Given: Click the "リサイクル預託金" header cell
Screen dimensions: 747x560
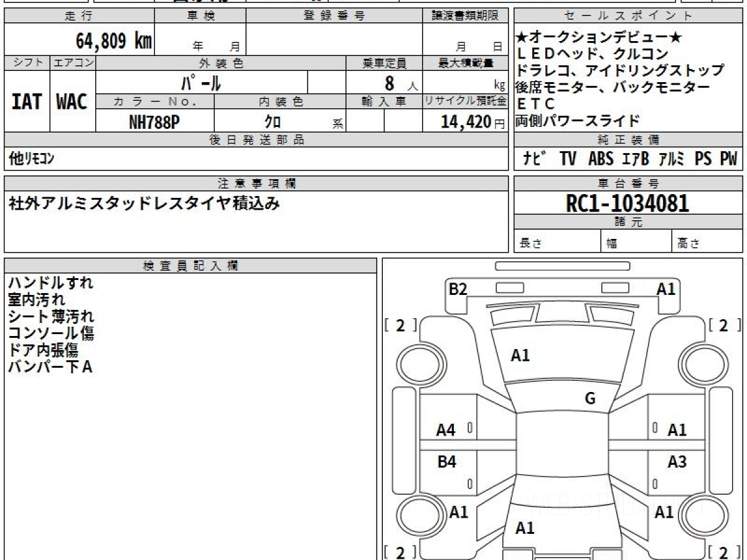Looking at the screenshot, I should (x=466, y=101).
